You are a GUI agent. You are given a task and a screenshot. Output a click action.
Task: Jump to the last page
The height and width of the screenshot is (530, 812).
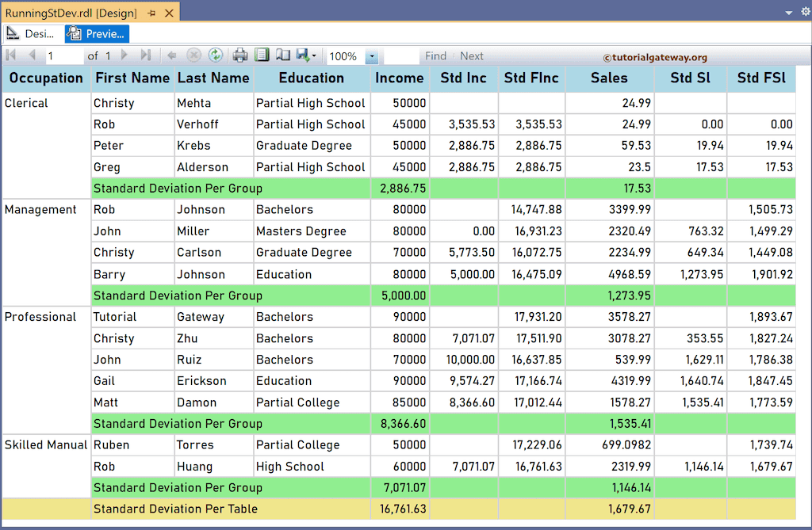(144, 55)
